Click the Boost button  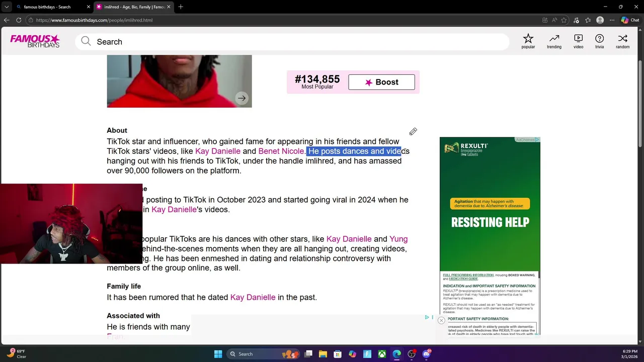tap(381, 82)
